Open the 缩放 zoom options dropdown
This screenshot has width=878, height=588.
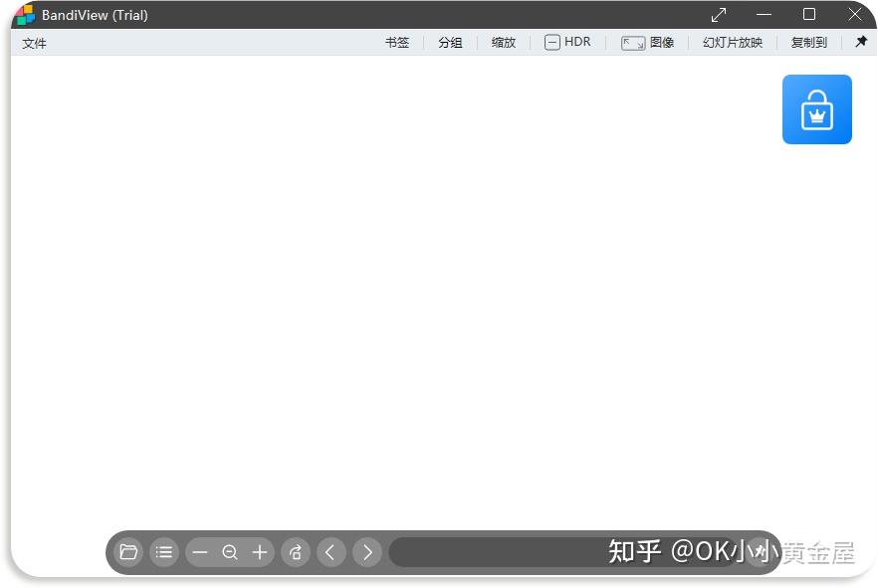pos(503,42)
